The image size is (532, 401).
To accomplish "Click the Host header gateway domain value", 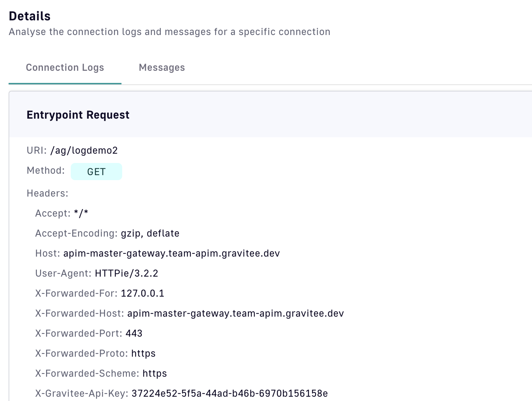I will pyautogui.click(x=171, y=253).
